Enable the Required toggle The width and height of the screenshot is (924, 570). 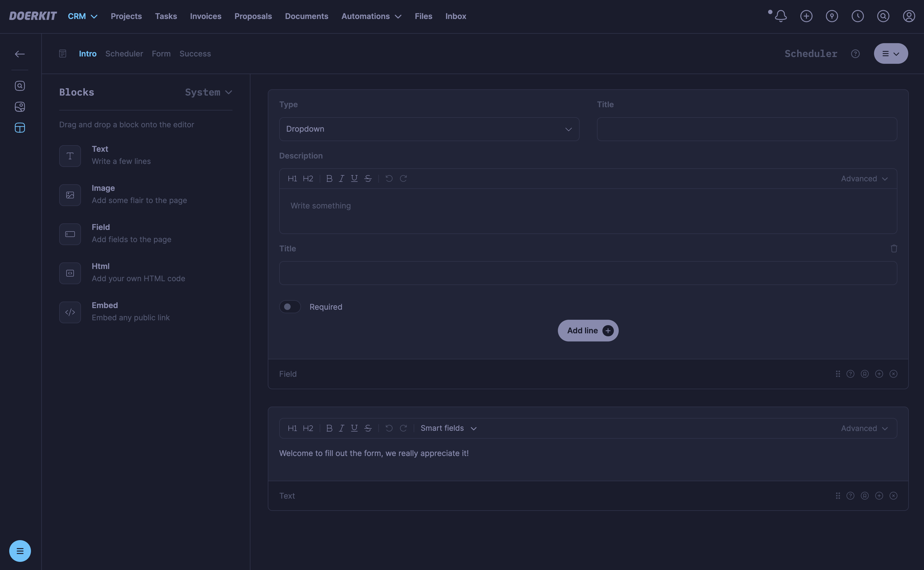(x=290, y=307)
